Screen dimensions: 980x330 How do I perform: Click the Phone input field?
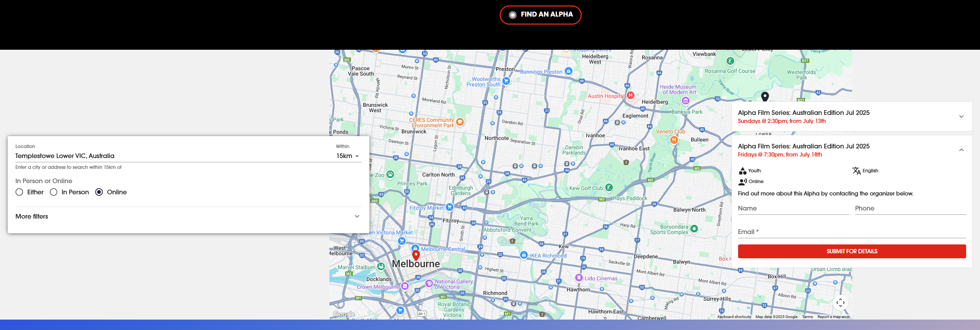tap(910, 209)
